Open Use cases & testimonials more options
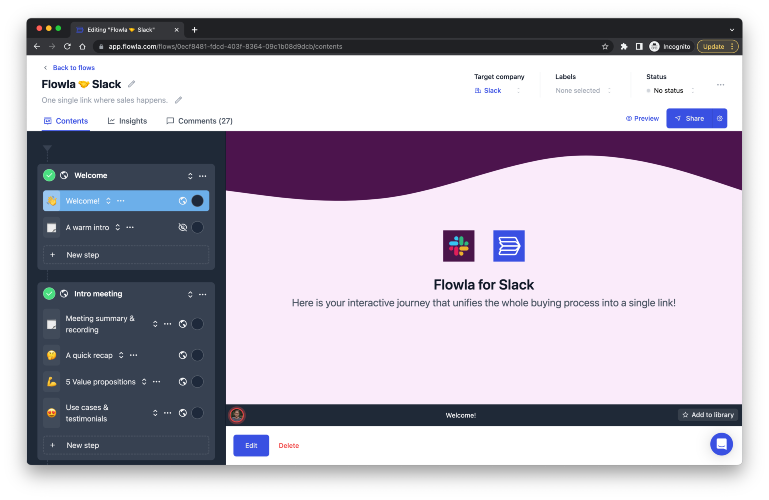Screen dimensions: 769x500 167,413
